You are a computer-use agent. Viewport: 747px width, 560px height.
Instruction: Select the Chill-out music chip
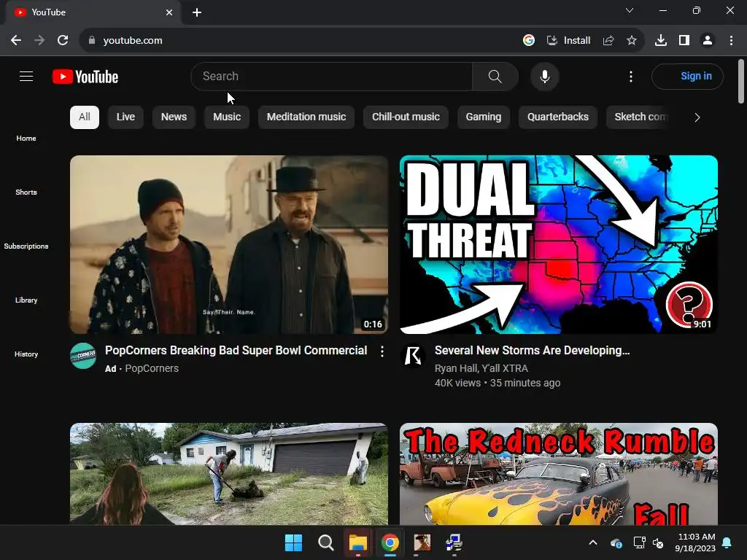[406, 117]
